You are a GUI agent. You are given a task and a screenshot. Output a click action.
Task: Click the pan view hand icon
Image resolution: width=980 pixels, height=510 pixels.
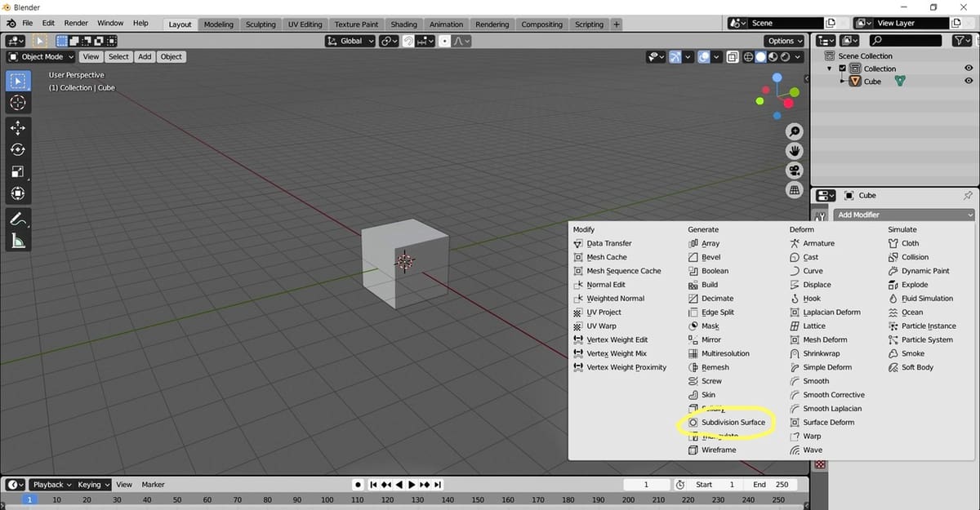(794, 151)
